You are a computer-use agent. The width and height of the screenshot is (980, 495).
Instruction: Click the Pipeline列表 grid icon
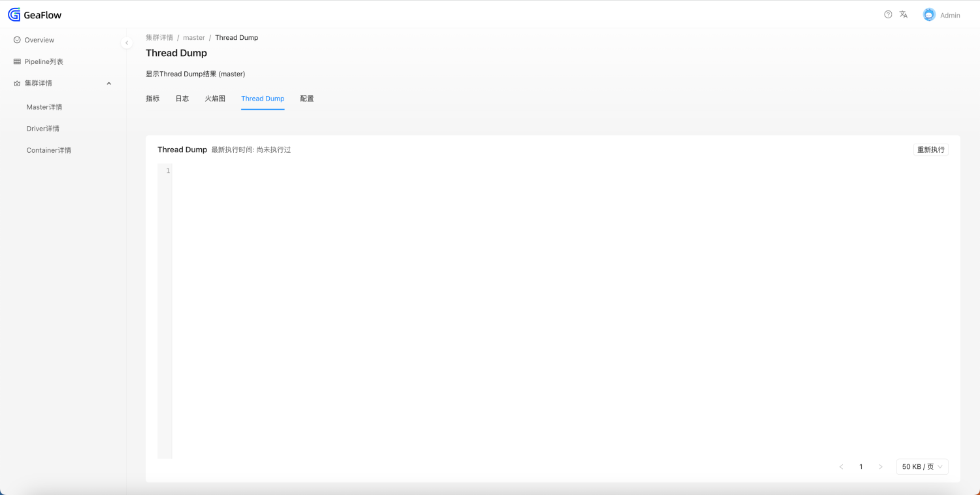tap(16, 61)
